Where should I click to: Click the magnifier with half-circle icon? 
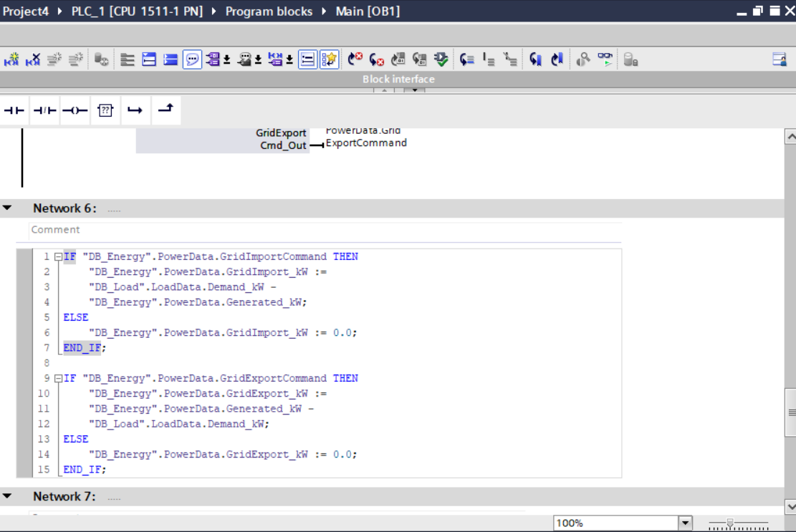[x=582, y=59]
